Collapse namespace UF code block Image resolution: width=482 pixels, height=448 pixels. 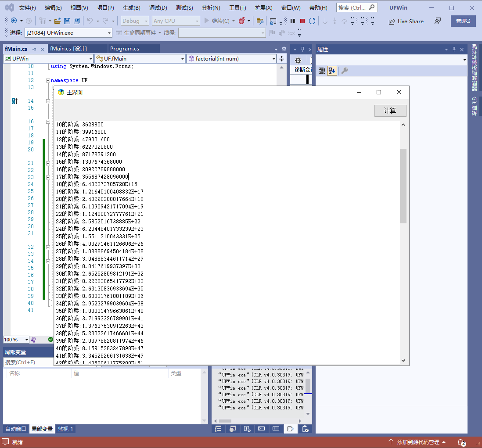pyautogui.click(x=48, y=80)
